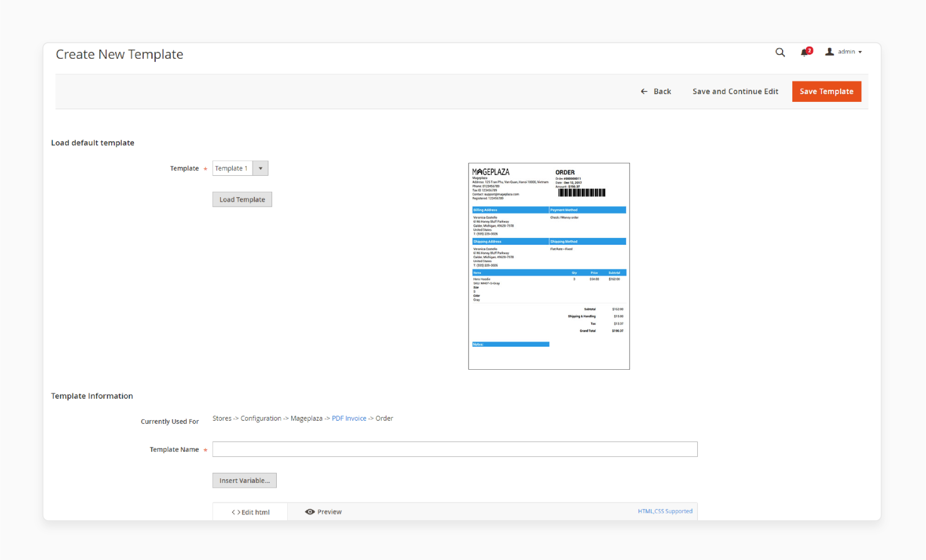Click the Currently Used For label
This screenshot has height=560, width=926.
click(x=170, y=421)
